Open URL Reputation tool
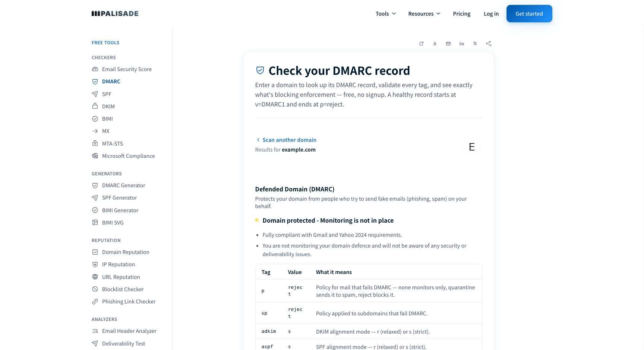The height and width of the screenshot is (350, 644). click(121, 277)
